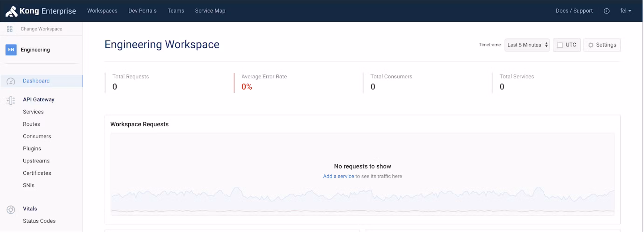
Task: Click the Kong Enterprise logo icon
Action: point(11,11)
